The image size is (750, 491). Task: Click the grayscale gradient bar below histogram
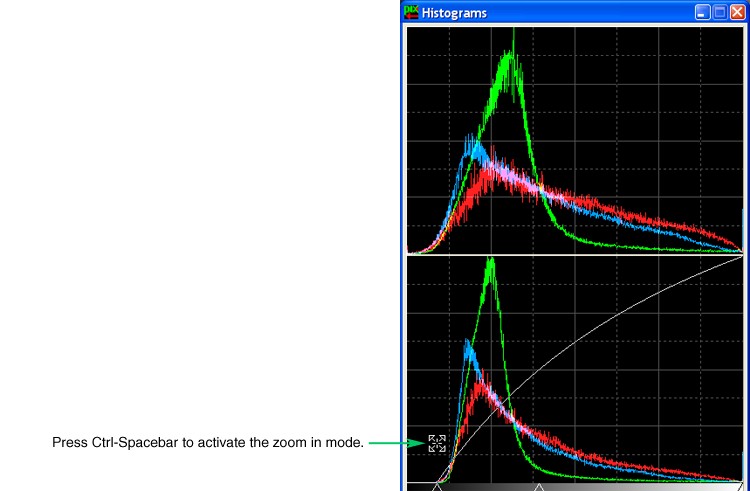click(x=574, y=487)
